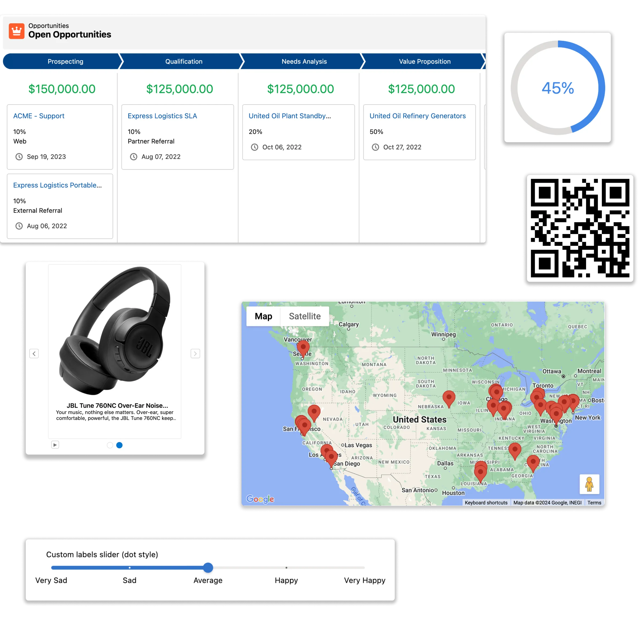The image size is (644, 644).
Task: Click the Keyboard shortcuts map button
Action: [486, 503]
